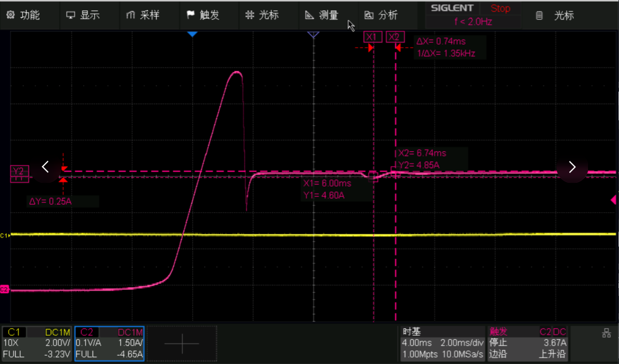This screenshot has width=619, height=364.
Task: Open the 时基 timebase settings box
Action: click(441, 343)
